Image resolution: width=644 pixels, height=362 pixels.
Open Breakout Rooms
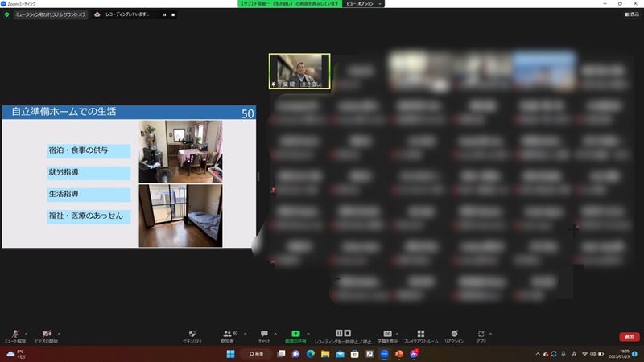pos(420,336)
